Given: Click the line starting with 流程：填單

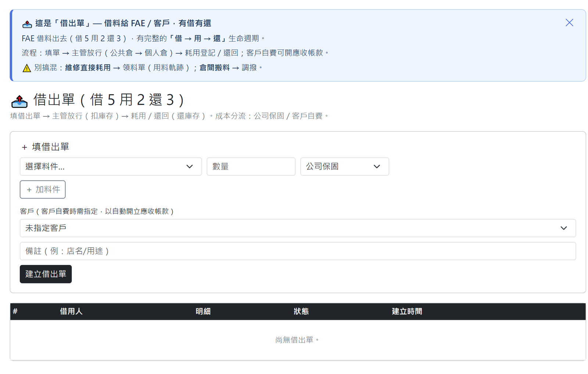Looking at the screenshot, I should 175,53.
